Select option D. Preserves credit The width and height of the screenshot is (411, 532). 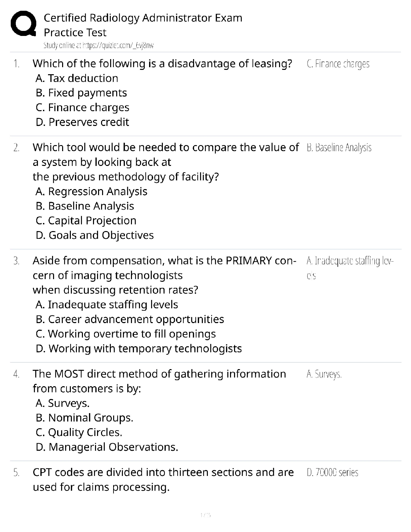[x=82, y=122]
